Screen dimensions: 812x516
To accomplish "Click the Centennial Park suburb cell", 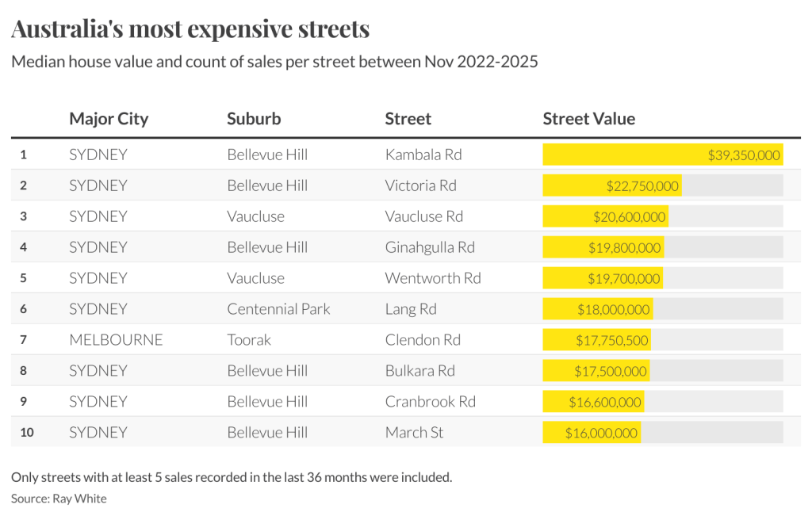I will point(278,309).
